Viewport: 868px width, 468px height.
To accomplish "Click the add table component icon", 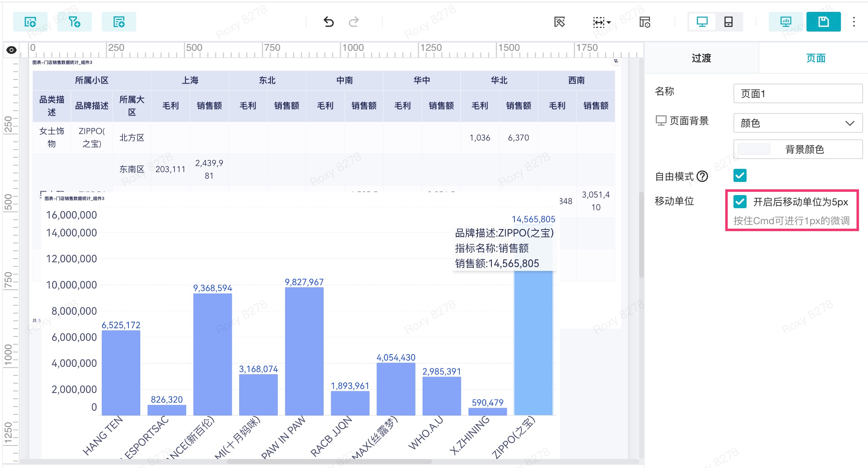I will 119,22.
